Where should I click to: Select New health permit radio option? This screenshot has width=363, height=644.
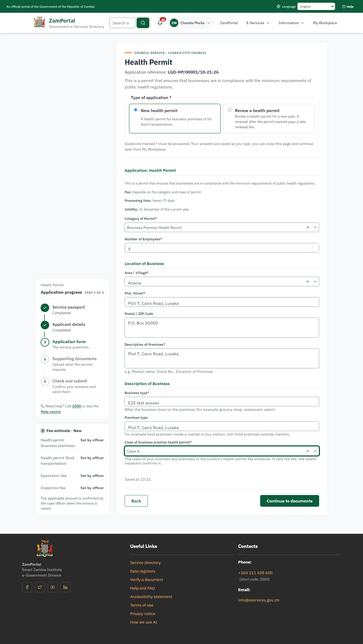pyautogui.click(x=136, y=110)
